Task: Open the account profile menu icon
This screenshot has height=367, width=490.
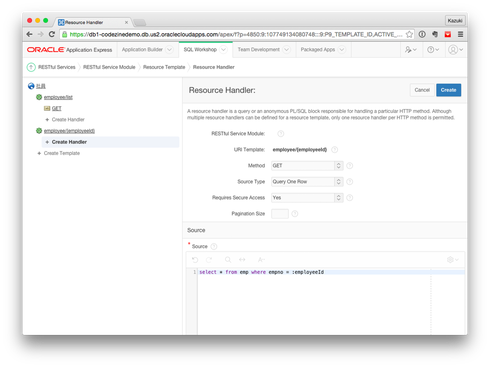Action: click(455, 50)
